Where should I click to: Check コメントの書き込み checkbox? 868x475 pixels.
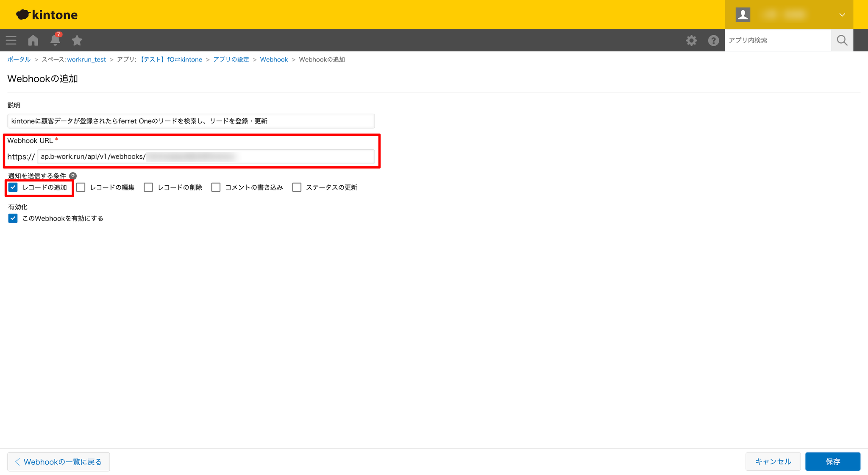coord(216,187)
